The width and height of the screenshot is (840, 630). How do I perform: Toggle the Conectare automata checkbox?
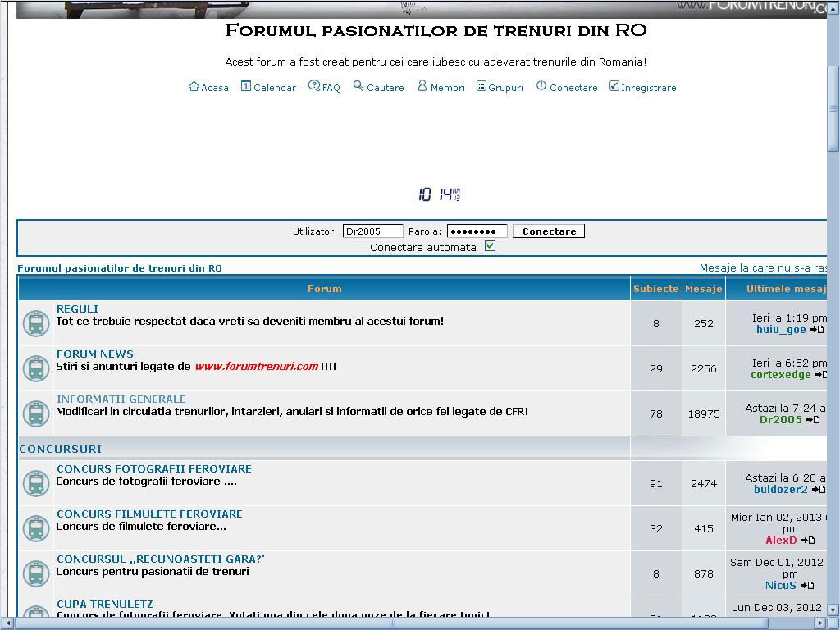(491, 246)
